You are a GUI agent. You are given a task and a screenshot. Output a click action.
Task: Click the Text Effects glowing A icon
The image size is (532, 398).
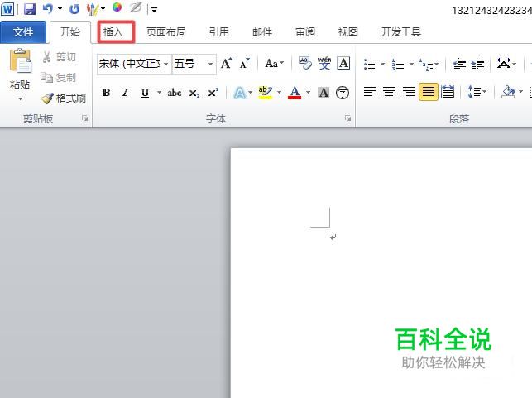[x=240, y=93]
